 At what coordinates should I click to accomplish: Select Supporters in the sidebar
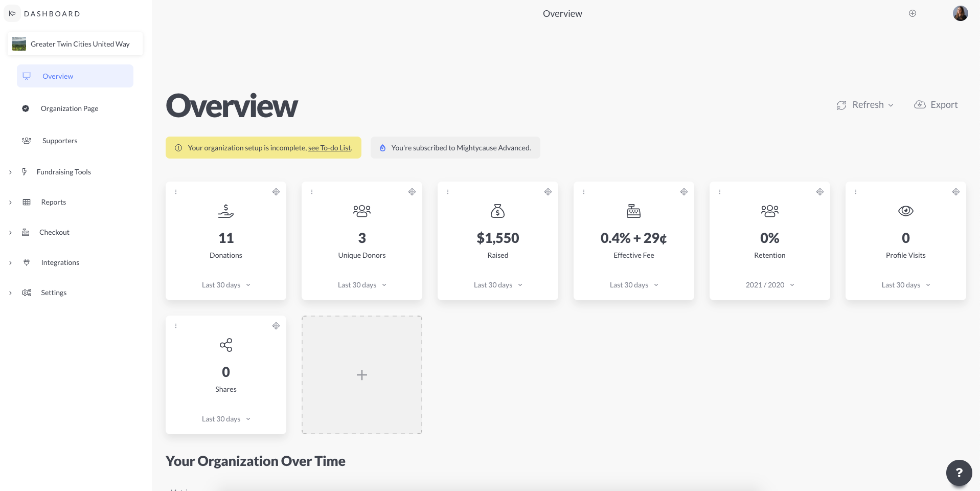(x=60, y=141)
